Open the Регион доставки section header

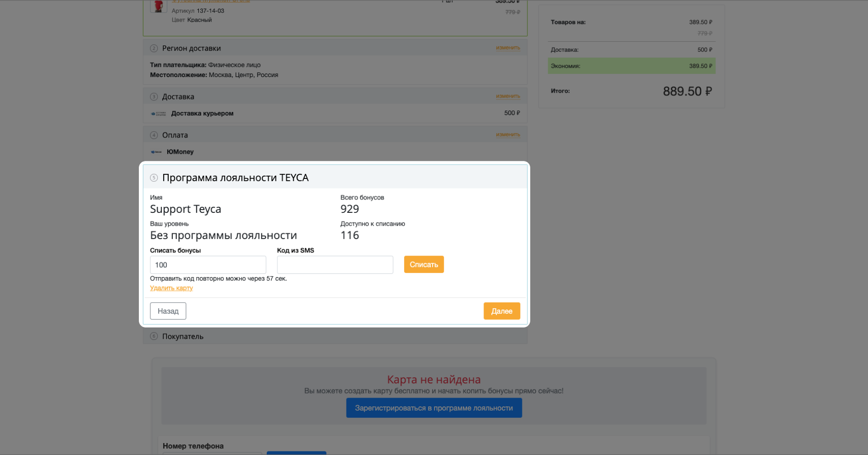pyautogui.click(x=335, y=48)
